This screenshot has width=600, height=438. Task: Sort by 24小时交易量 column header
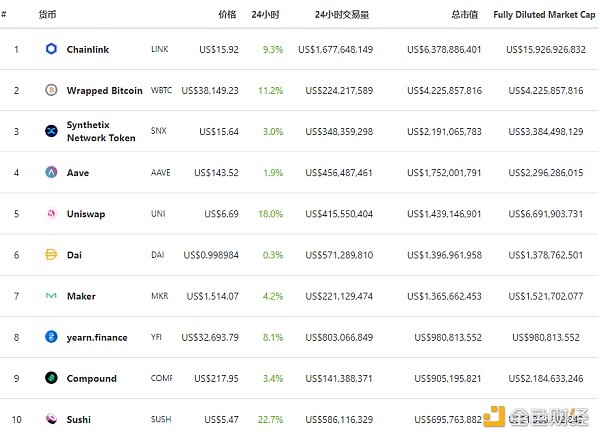344,15
